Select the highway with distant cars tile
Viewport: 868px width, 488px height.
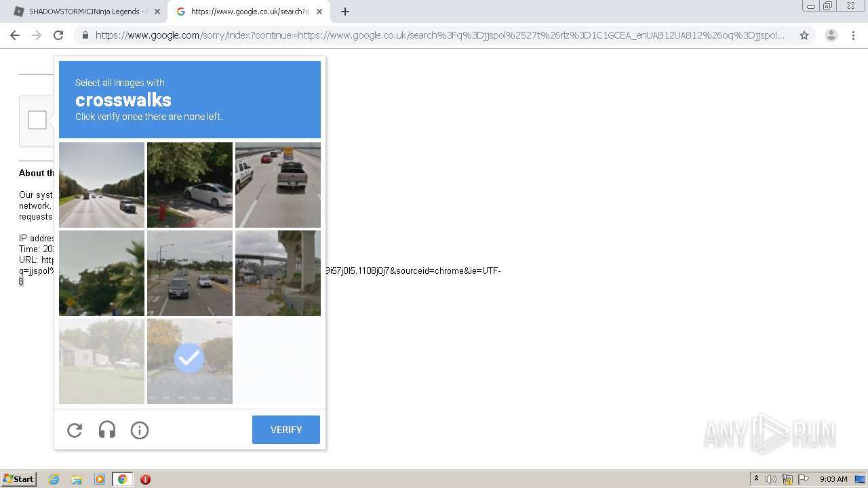pos(102,185)
